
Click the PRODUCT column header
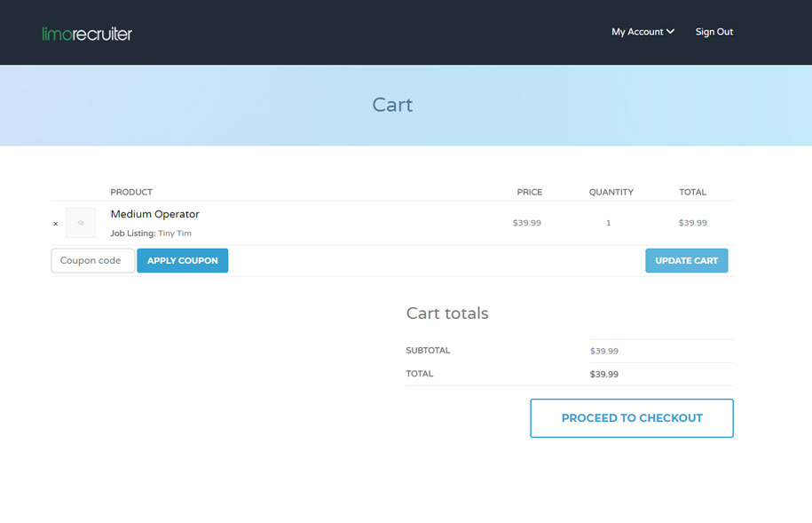click(131, 192)
